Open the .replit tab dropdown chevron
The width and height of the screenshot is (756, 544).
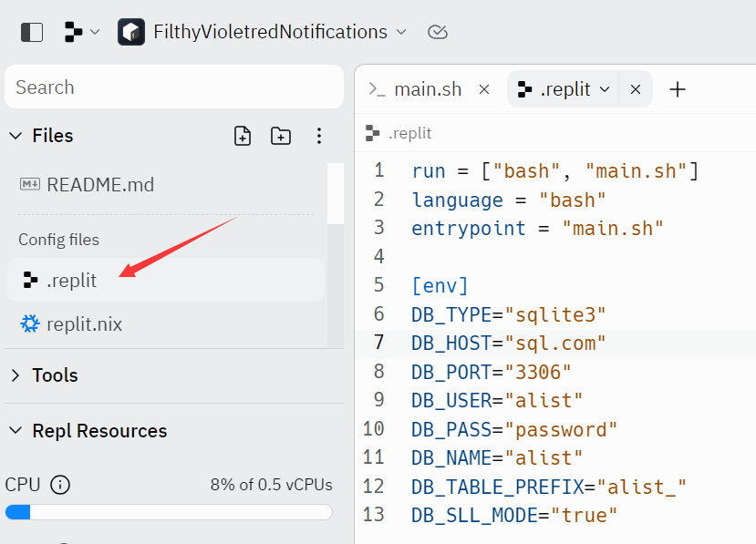[x=604, y=89]
